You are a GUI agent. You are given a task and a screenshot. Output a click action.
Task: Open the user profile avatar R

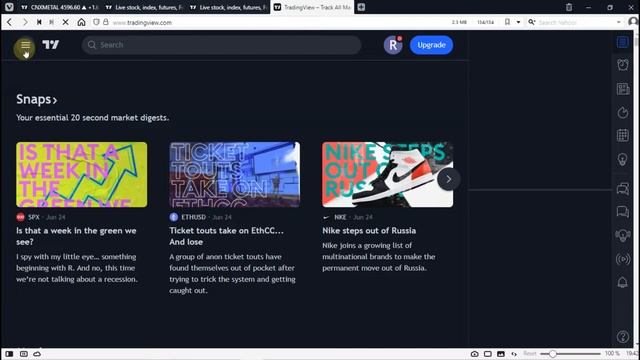393,45
